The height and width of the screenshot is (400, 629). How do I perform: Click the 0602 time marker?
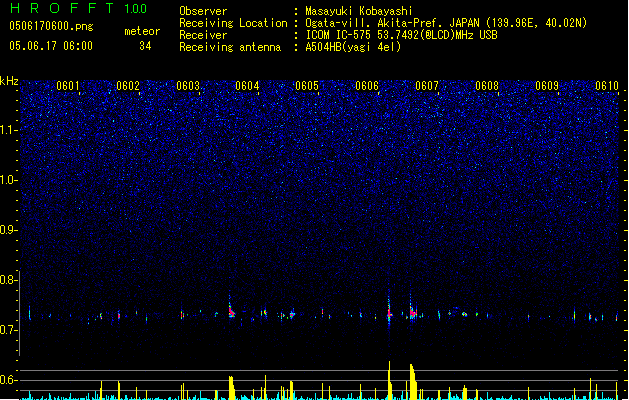128,86
